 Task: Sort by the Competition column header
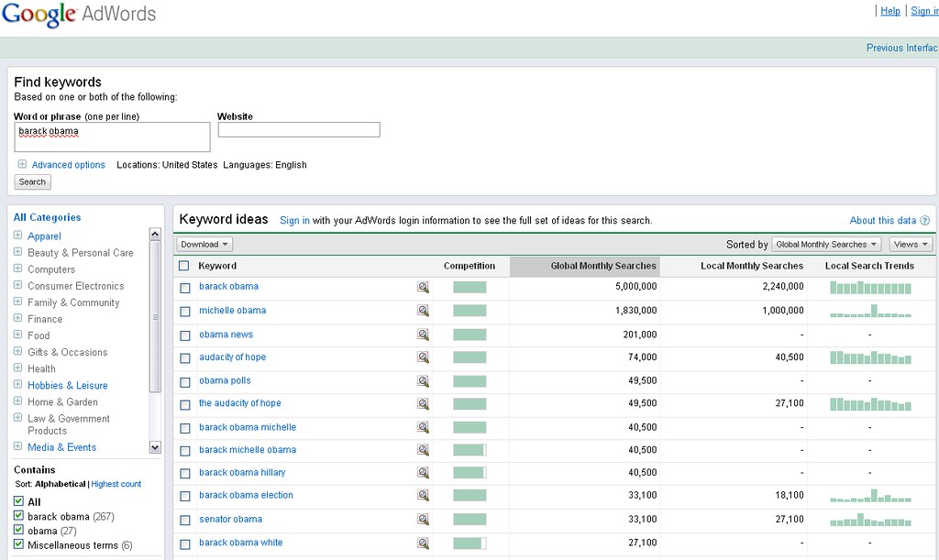(469, 266)
